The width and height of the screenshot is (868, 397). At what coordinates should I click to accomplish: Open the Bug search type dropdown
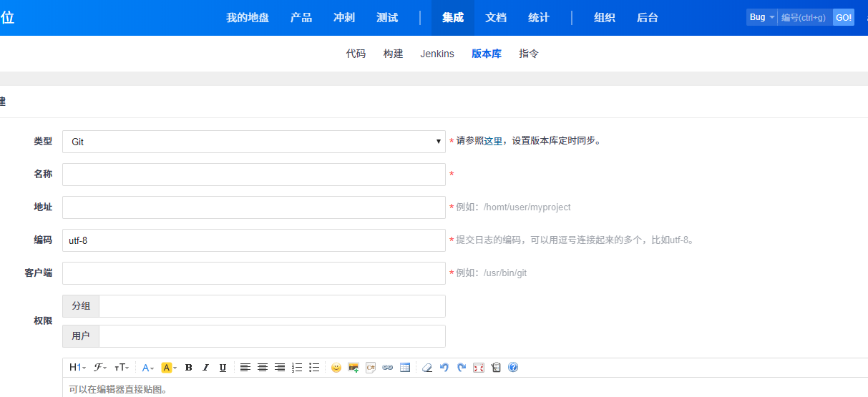coord(761,17)
